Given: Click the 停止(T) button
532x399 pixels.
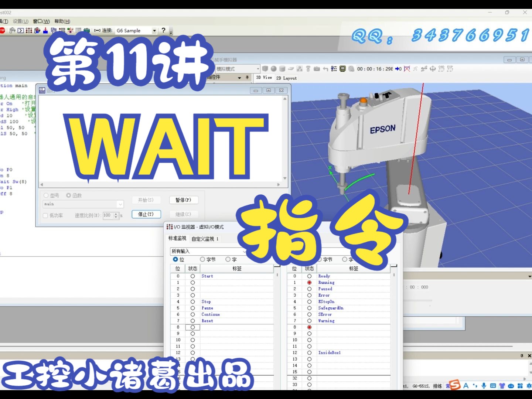Looking at the screenshot, I should pyautogui.click(x=146, y=214).
